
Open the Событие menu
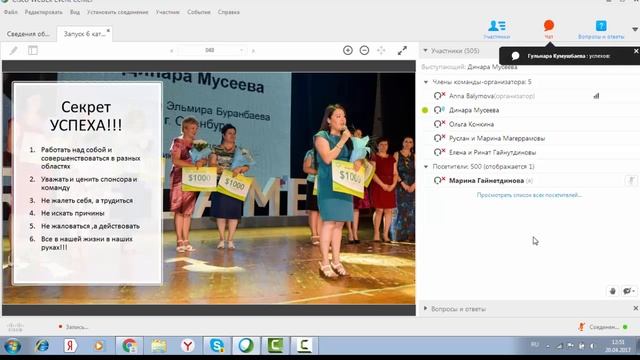pos(199,12)
